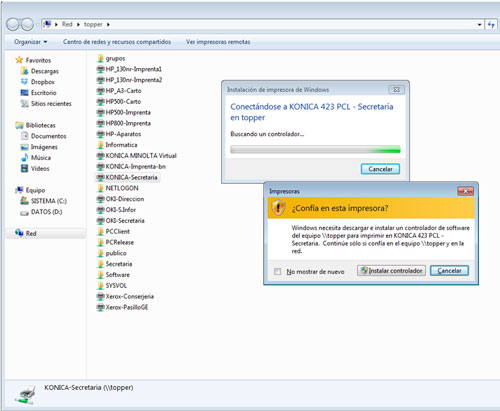Select HP-Aparatos list entry
The width and height of the screenshot is (500, 411).
119,134
